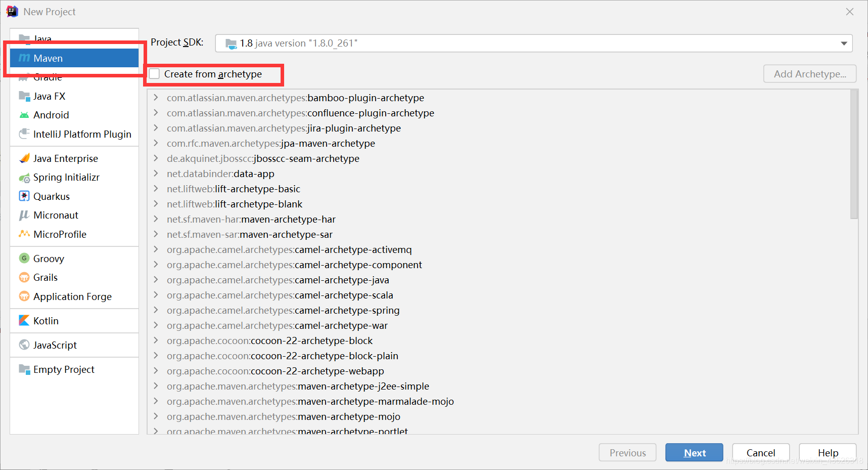Expand the confluence-plugin-archetype node
868x470 pixels.
(x=156, y=113)
